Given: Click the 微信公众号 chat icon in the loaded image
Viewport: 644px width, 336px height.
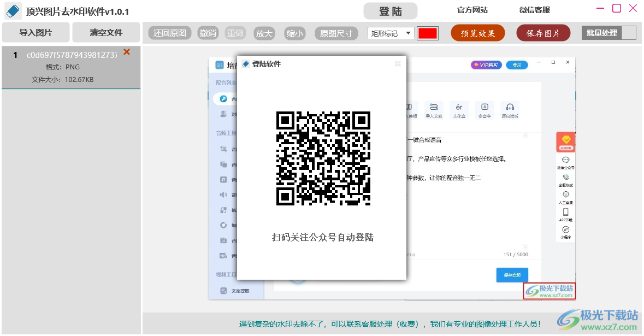Looking at the screenshot, I should point(566,160).
